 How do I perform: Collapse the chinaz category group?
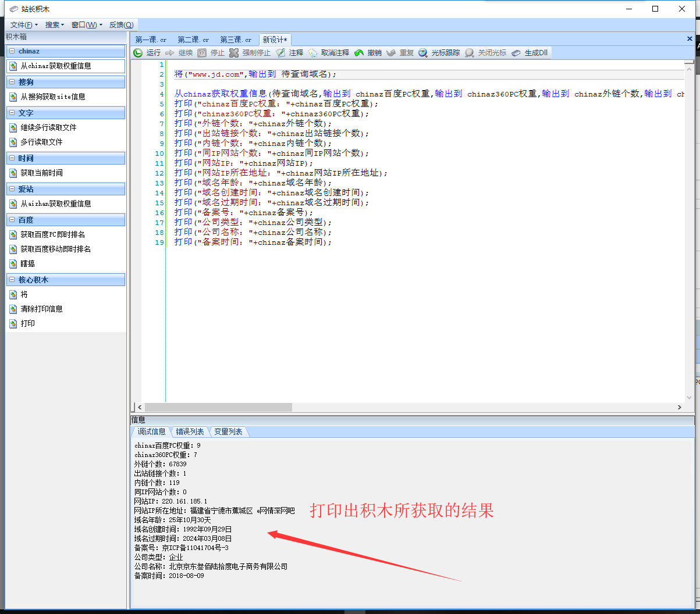[x=12, y=52]
